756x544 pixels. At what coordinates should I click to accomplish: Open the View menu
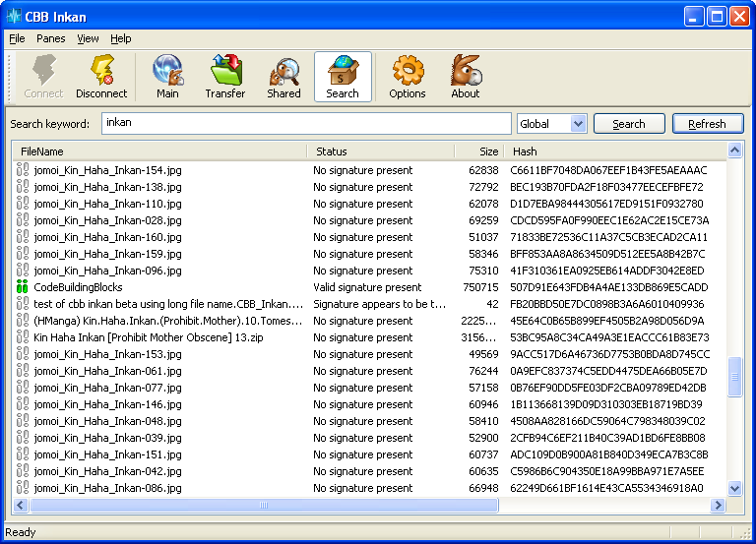click(x=88, y=38)
